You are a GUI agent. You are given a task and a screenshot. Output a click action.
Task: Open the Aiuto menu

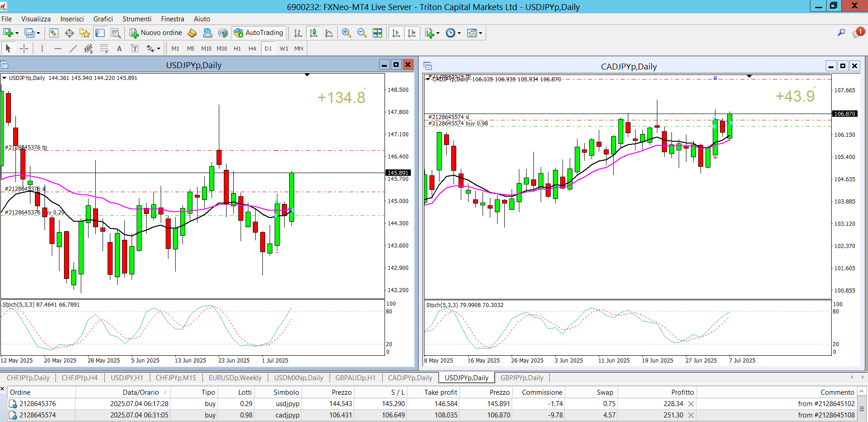pyautogui.click(x=202, y=19)
